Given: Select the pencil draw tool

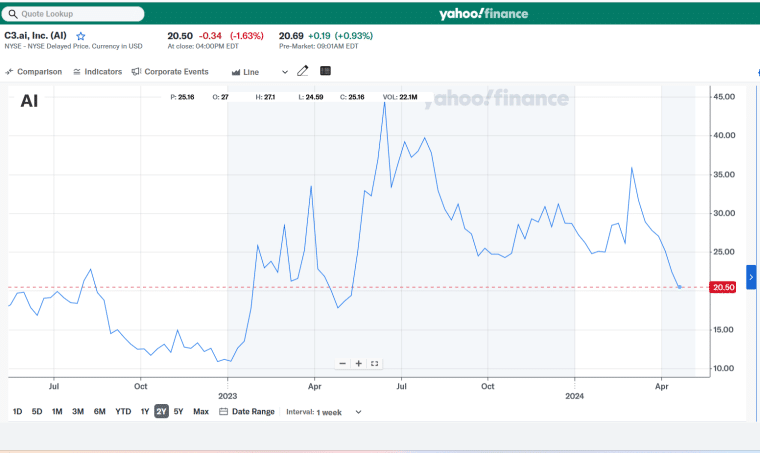Looking at the screenshot, I should [x=302, y=71].
